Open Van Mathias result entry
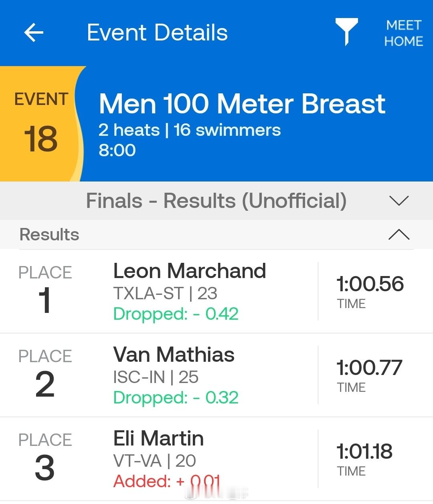The image size is (433, 504). click(174, 355)
